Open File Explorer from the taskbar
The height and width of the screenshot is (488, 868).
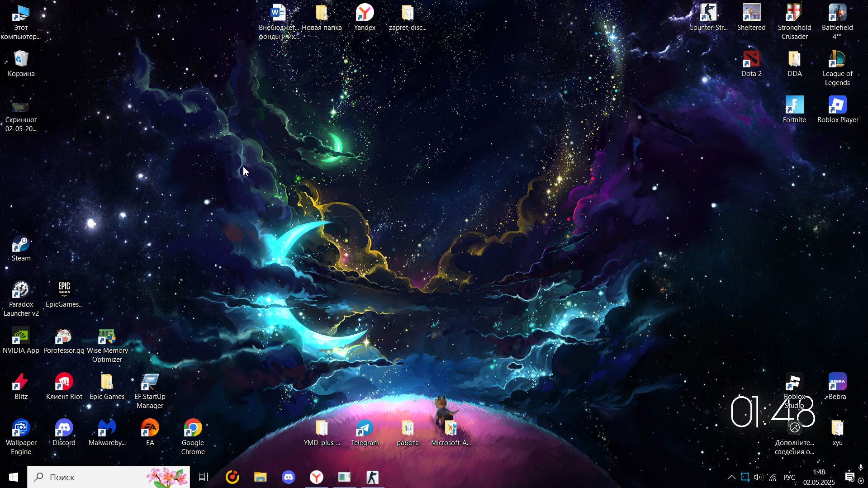click(261, 477)
